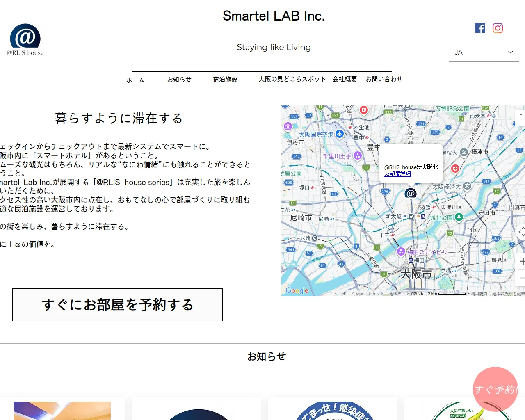
Task: Open 大阪の見どころスポット menu
Action: click(292, 79)
